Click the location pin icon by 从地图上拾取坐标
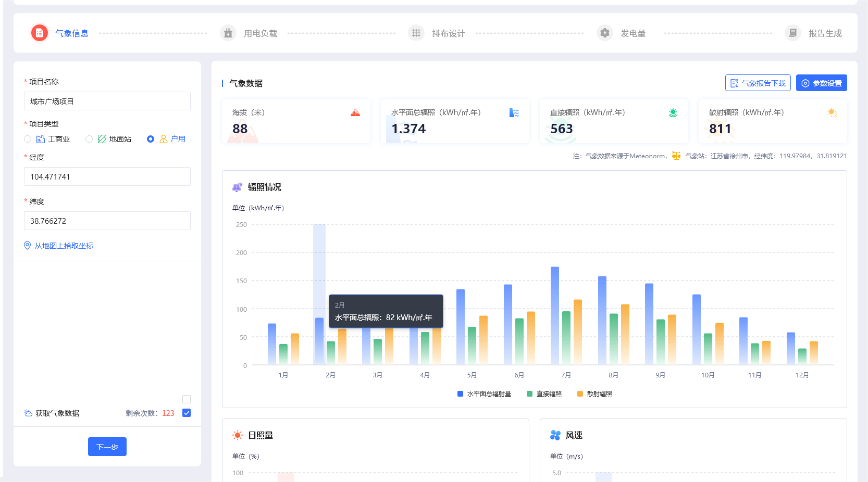The image size is (868, 482). pos(28,245)
